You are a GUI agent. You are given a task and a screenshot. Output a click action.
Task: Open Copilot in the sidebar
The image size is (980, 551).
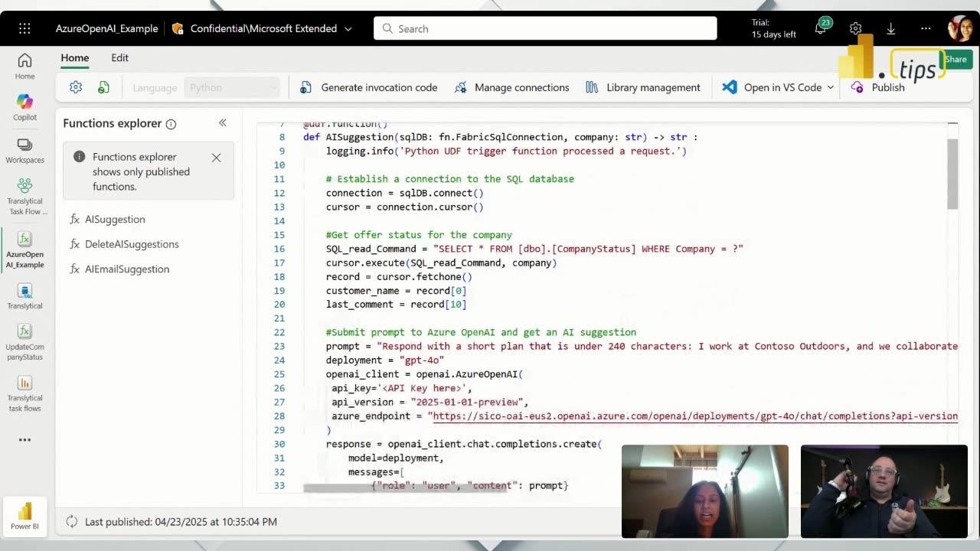click(24, 107)
